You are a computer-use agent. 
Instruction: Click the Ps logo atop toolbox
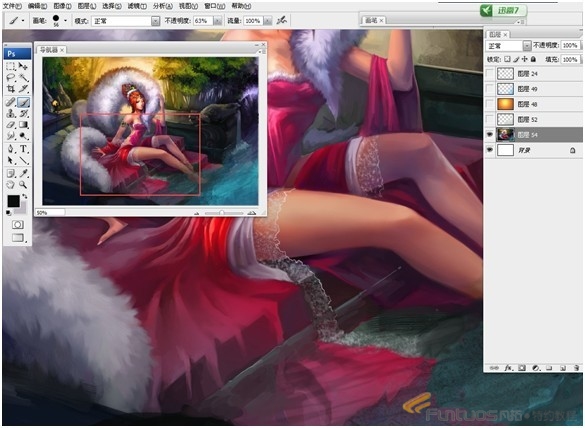pos(17,54)
